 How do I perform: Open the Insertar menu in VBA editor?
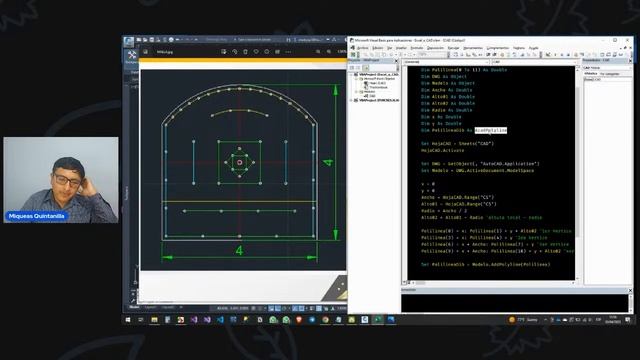coord(401,48)
